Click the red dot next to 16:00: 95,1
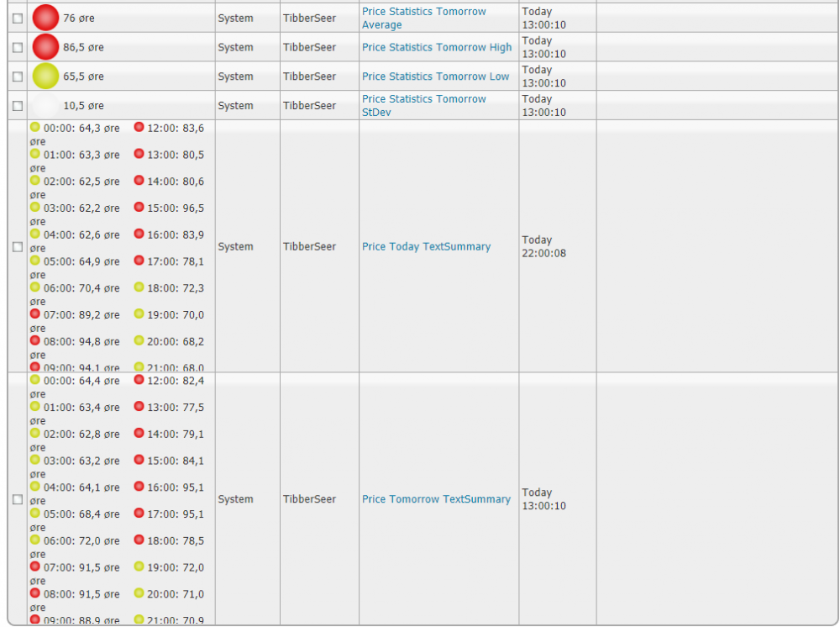This screenshot has width=840, height=627. 139,486
